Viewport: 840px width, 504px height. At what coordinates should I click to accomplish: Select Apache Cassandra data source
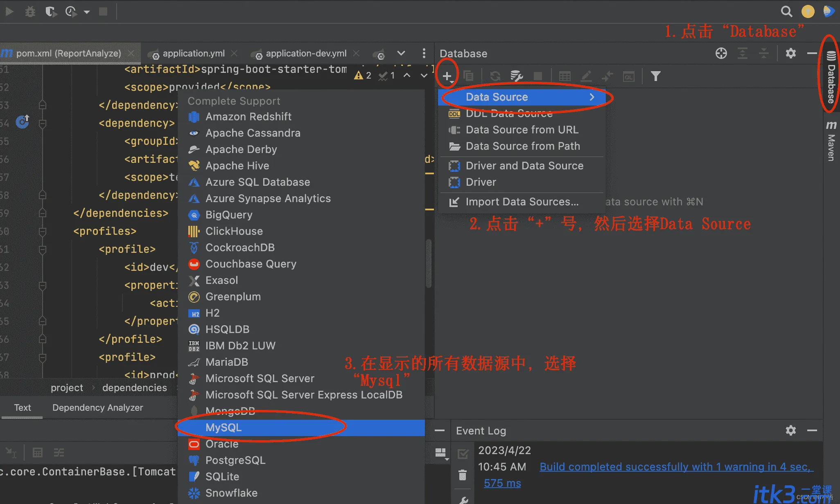(x=301, y=133)
